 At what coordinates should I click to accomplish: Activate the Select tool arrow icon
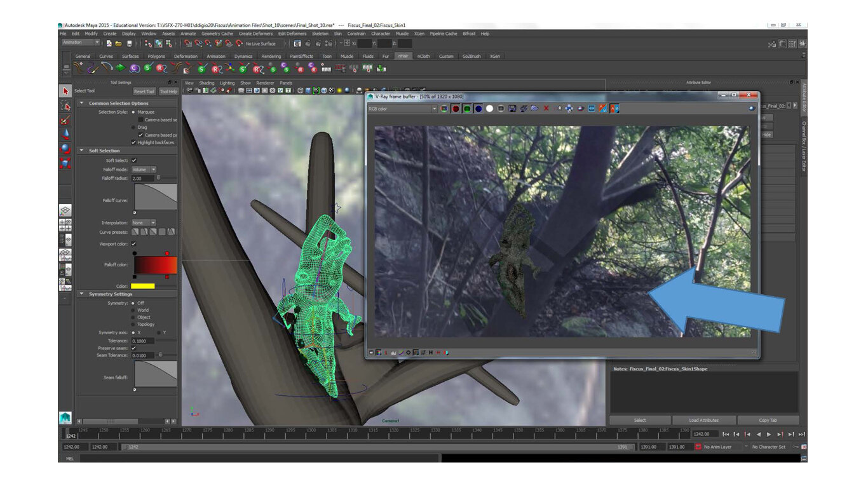click(65, 91)
